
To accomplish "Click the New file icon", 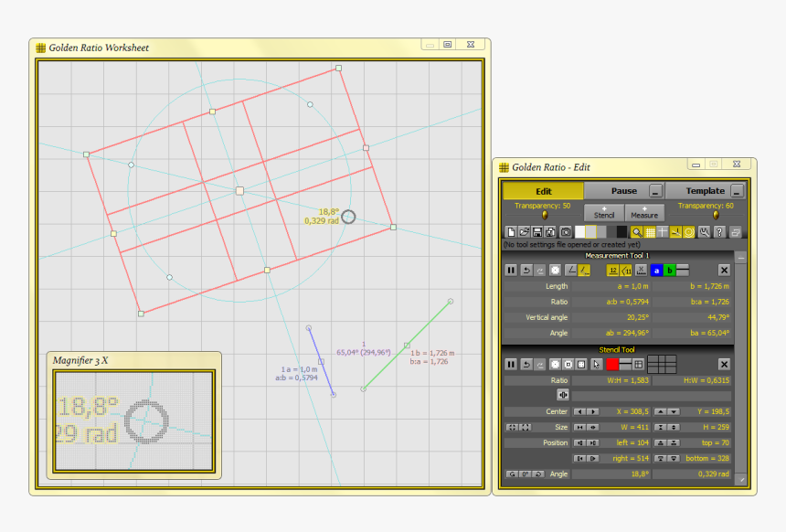I will click(510, 231).
